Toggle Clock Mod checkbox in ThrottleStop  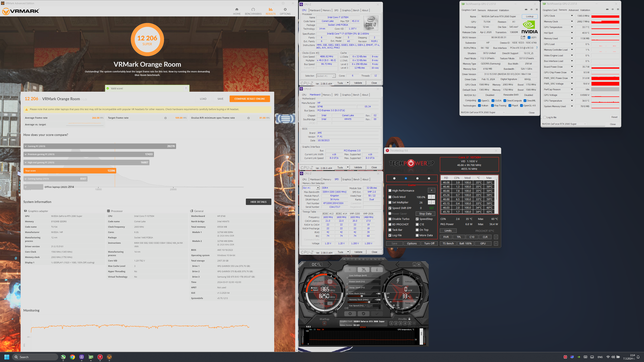(x=390, y=197)
